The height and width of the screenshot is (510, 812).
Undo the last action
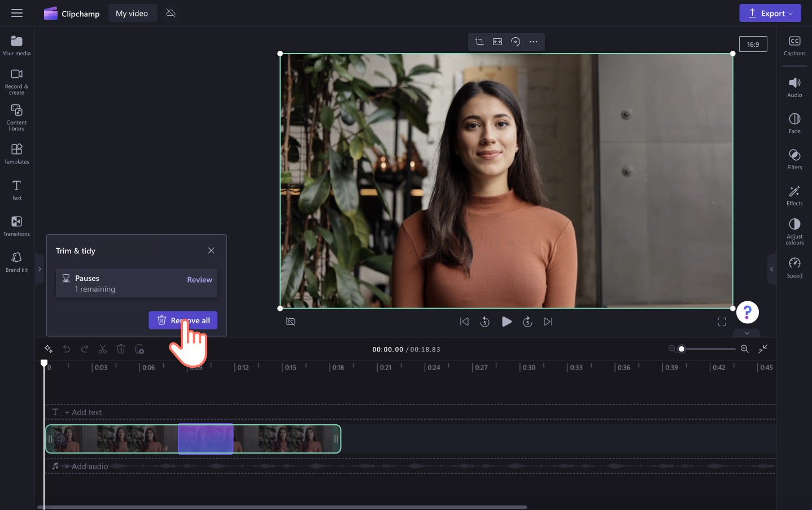click(67, 349)
